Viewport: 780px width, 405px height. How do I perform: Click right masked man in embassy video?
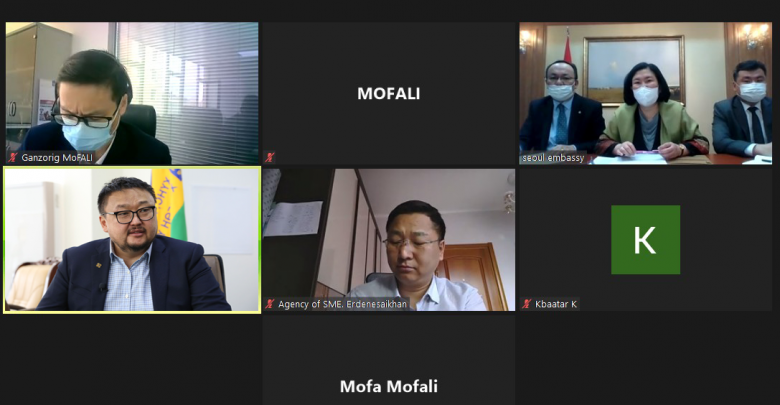click(x=744, y=109)
